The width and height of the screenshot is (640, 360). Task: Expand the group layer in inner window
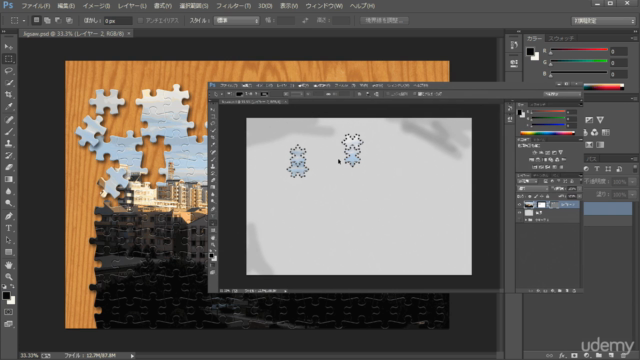click(526, 220)
